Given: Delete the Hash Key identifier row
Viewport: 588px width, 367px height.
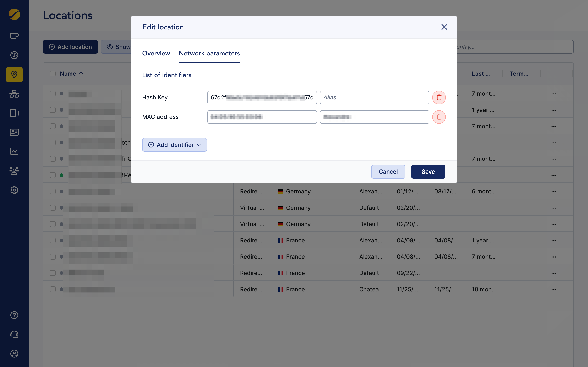Looking at the screenshot, I should pos(439,98).
